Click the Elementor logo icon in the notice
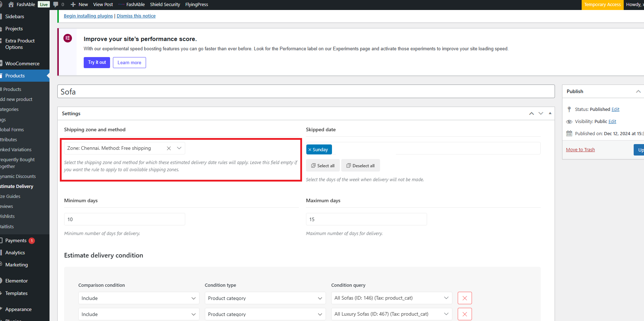Image resolution: width=644 pixels, height=321 pixels. (x=68, y=38)
